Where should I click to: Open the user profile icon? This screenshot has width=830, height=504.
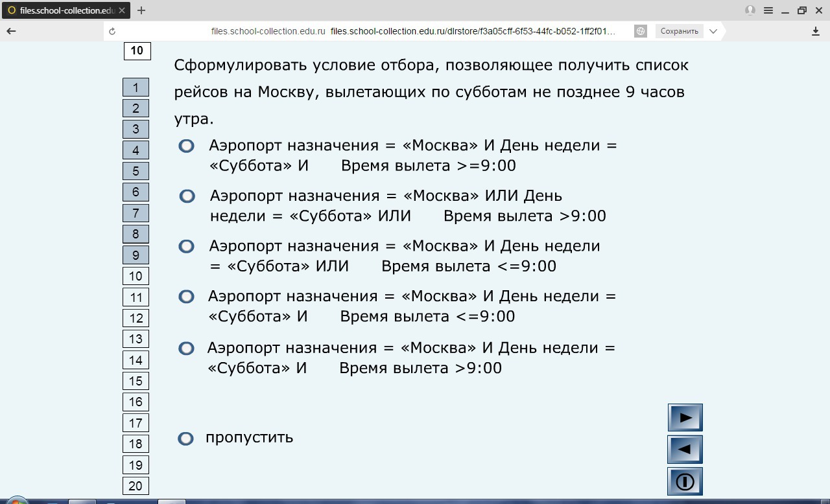[750, 10]
